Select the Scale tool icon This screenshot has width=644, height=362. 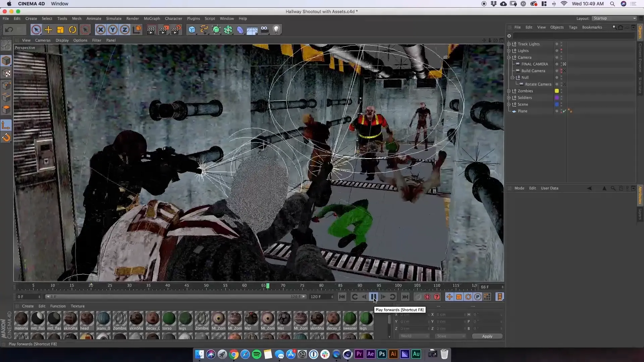point(60,30)
